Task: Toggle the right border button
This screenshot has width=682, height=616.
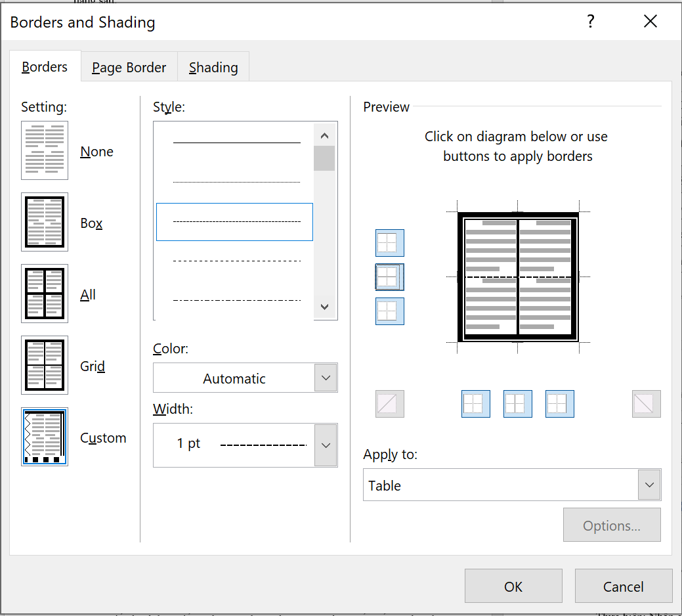Action: [x=560, y=404]
